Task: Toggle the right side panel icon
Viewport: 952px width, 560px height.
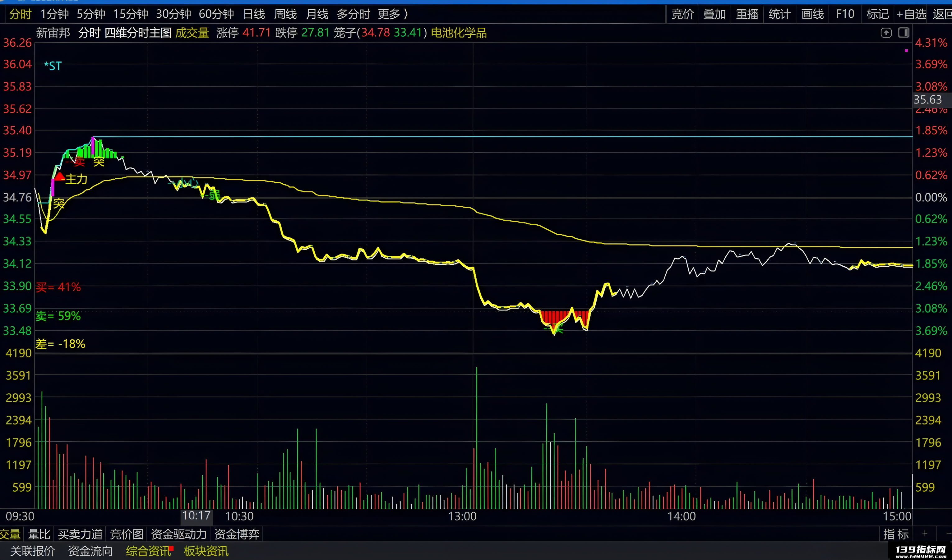Action: coord(903,32)
